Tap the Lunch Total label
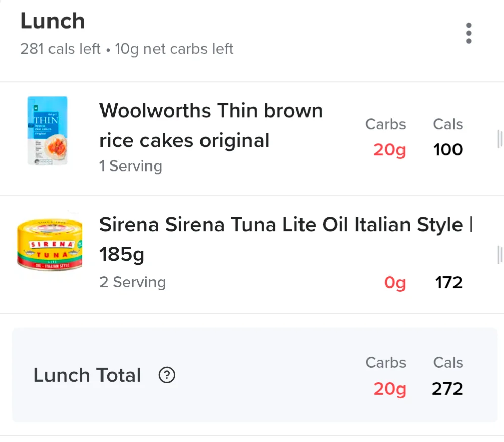Screen dimensions: 504x442 click(x=87, y=375)
